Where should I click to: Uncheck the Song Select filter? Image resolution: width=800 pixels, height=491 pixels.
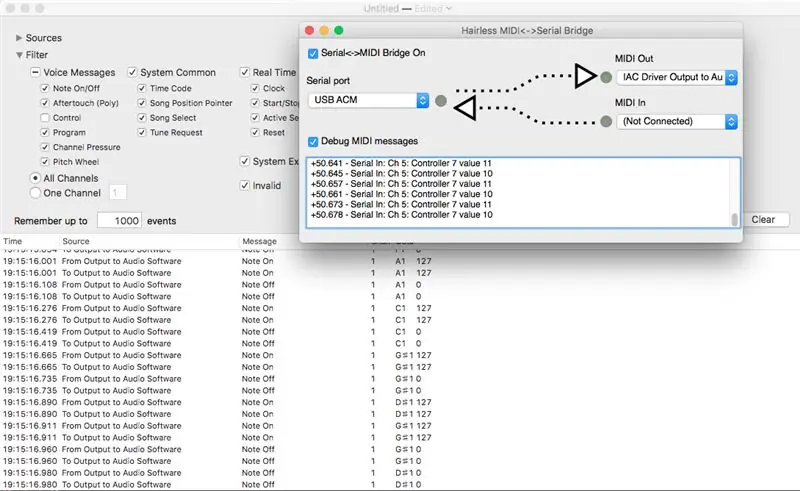(x=142, y=118)
